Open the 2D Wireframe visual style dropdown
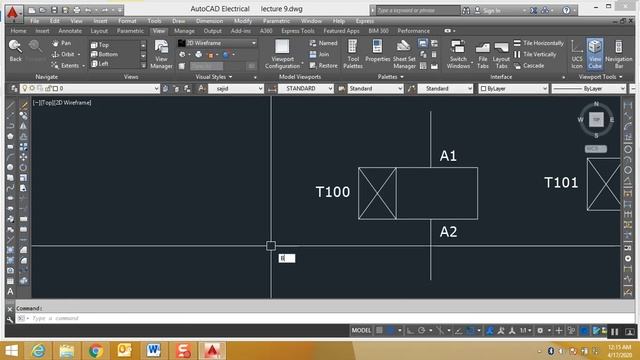Image resolution: width=640 pixels, height=360 pixels. [x=217, y=43]
